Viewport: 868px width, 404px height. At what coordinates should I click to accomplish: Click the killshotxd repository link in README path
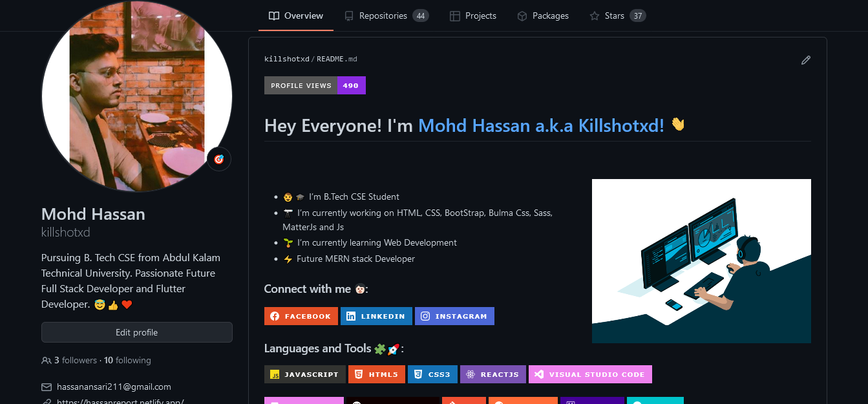(286, 59)
